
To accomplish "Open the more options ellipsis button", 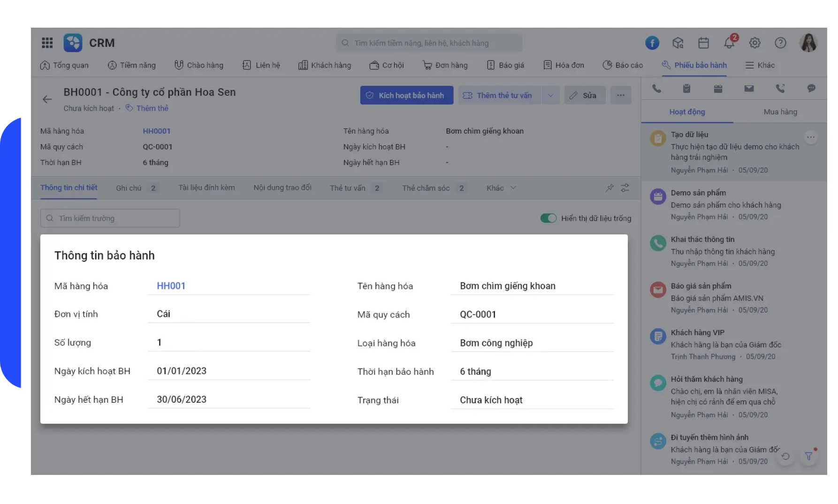I will (621, 95).
